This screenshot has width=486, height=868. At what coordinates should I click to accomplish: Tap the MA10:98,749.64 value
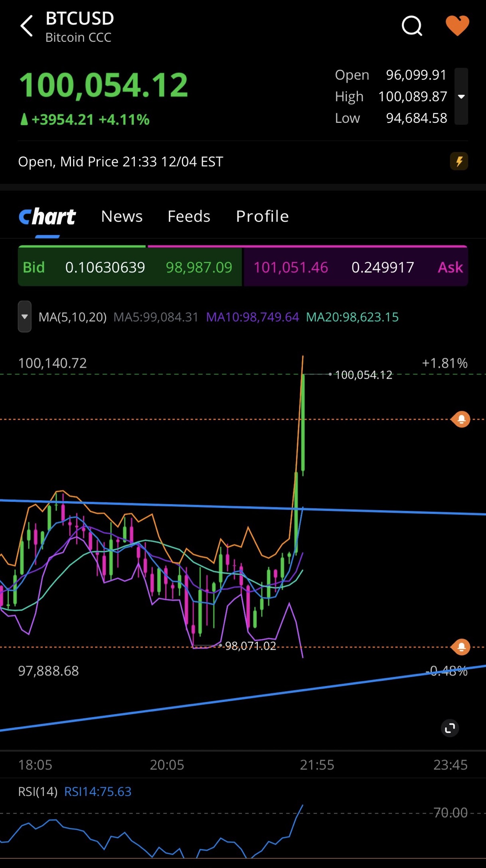tap(253, 317)
